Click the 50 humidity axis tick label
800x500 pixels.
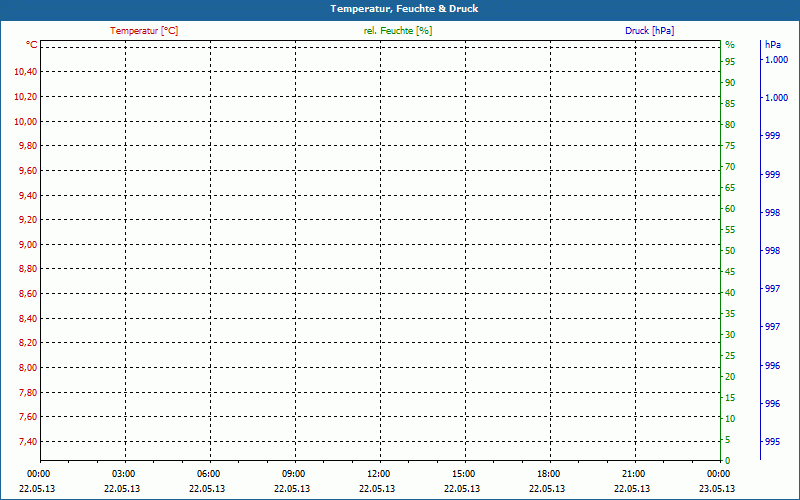pos(730,251)
